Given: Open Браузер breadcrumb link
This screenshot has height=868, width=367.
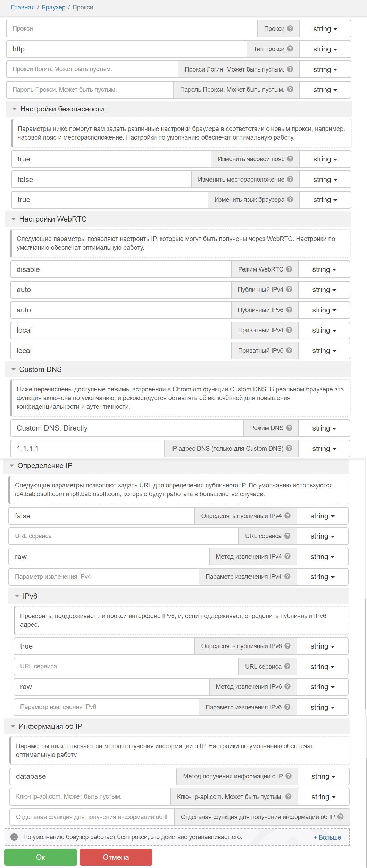Looking at the screenshot, I should pyautogui.click(x=53, y=7).
